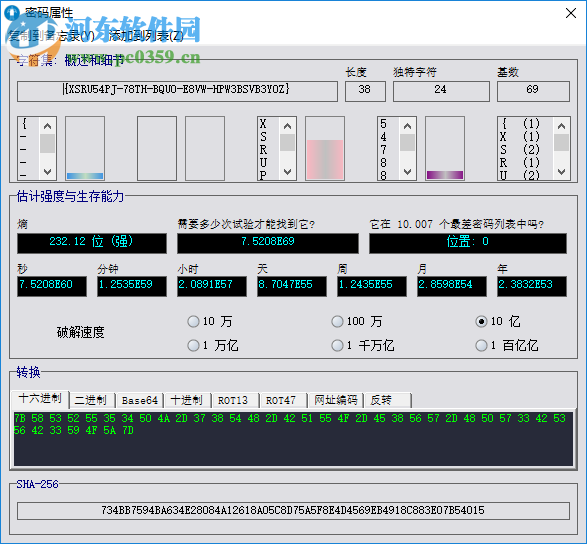
Task: Click the character count scrollbar thumb
Action: (561, 143)
